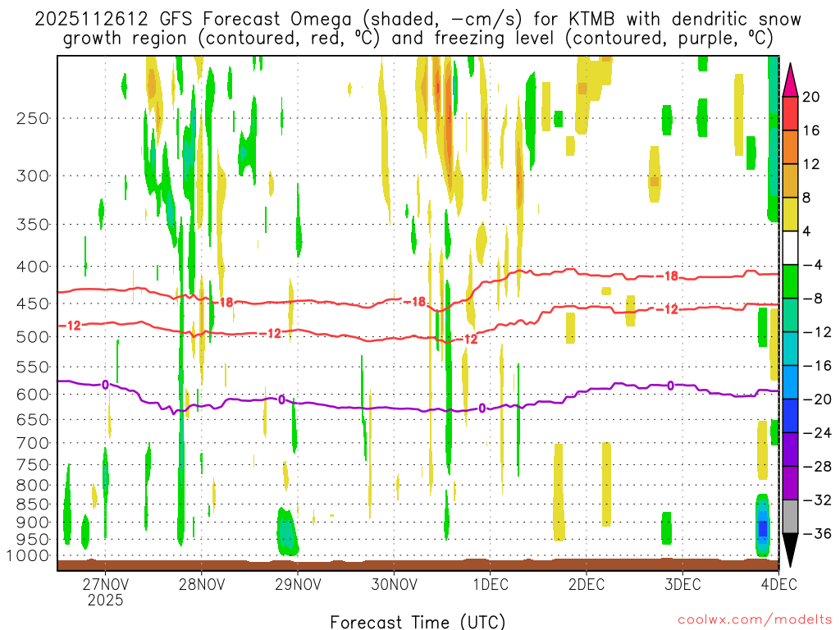This screenshot has height=630, width=840.
Task: Click the 800 pressure level label
Action: click(33, 486)
